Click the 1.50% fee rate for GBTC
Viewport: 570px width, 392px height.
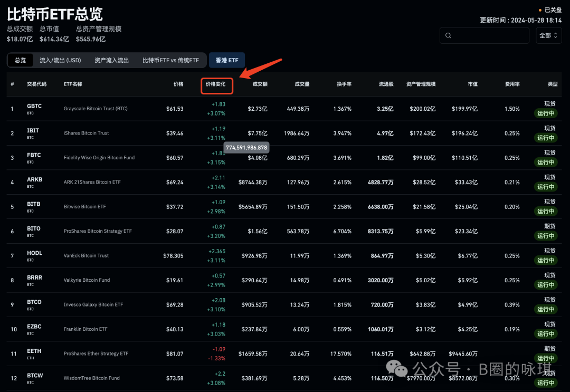tap(512, 109)
